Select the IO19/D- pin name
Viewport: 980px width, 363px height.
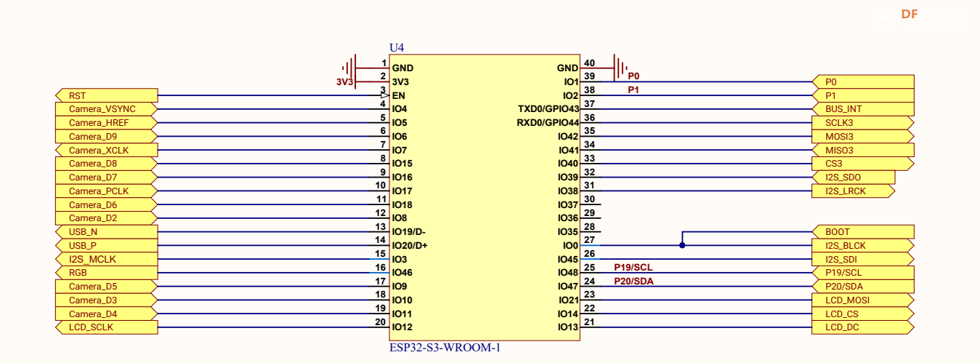(409, 231)
